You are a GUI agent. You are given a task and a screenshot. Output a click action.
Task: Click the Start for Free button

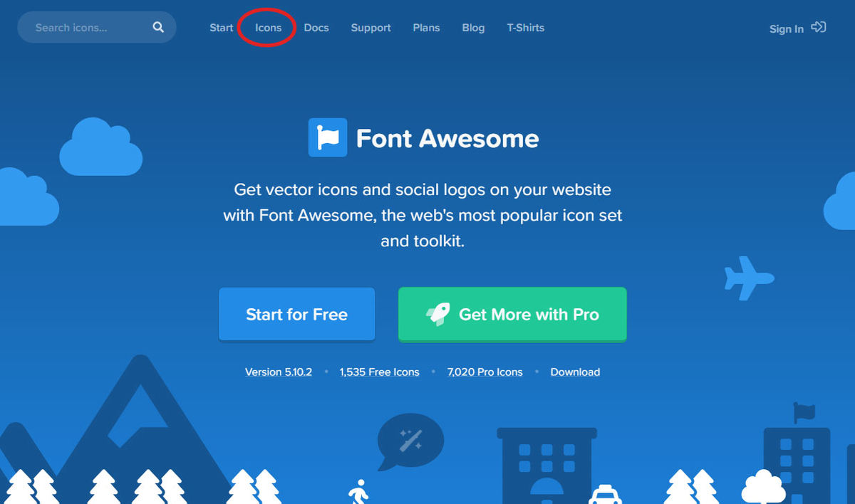click(x=296, y=315)
